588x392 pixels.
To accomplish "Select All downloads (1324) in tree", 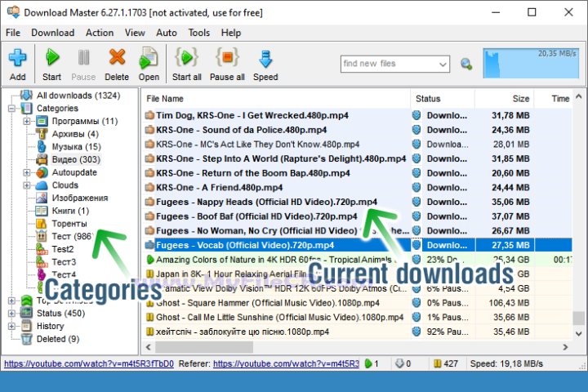I will tap(78, 96).
